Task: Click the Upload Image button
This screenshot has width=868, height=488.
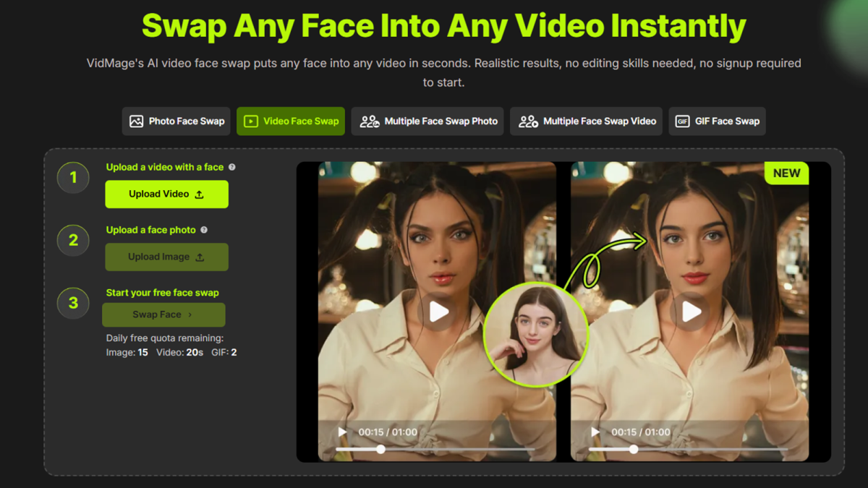Action: [166, 257]
